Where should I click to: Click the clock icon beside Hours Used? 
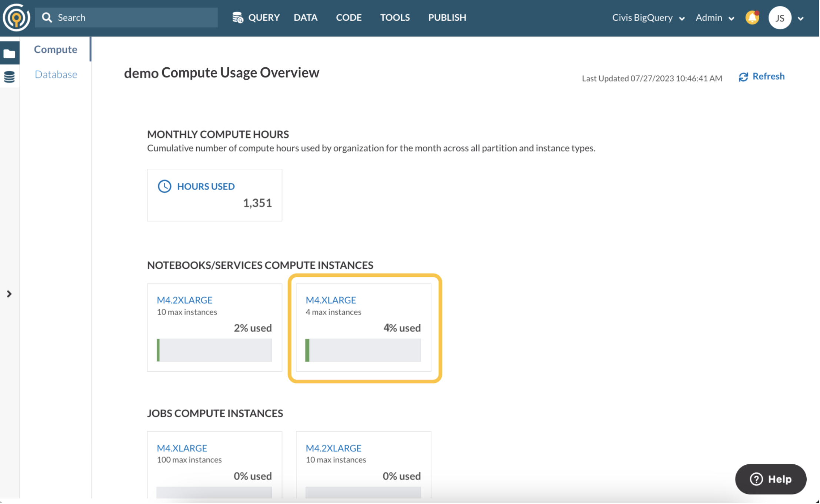164,186
